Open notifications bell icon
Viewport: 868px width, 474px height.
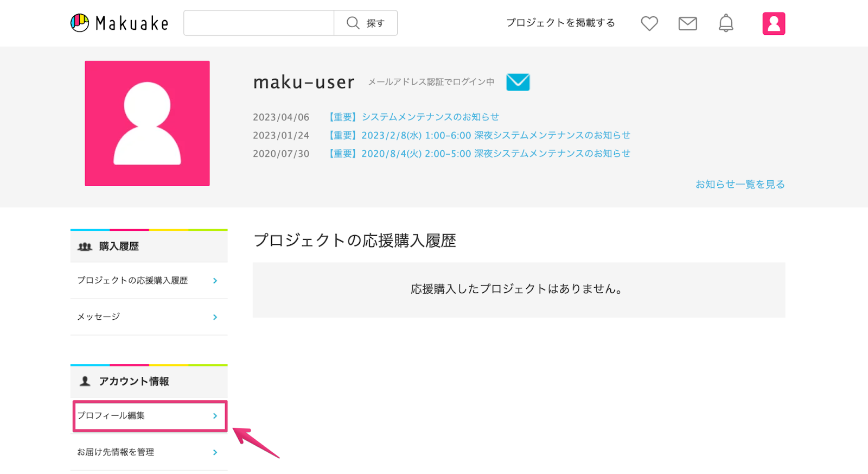[x=726, y=23]
